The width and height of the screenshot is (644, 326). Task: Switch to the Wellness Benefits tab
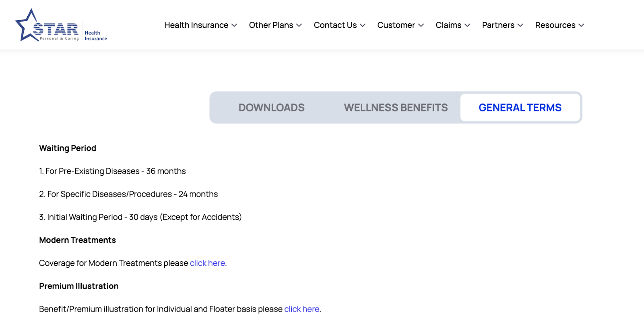point(396,107)
